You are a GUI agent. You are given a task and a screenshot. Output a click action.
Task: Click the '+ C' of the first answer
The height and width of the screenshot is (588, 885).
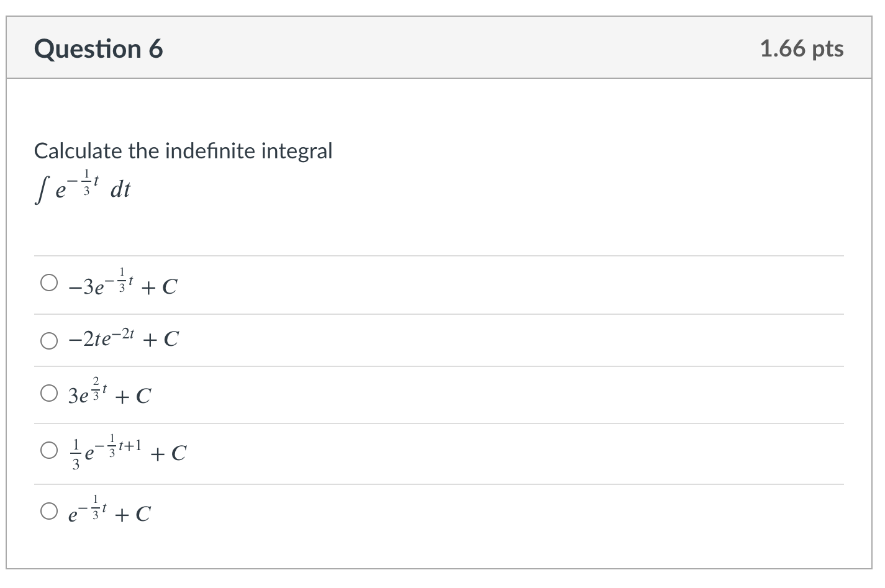(x=160, y=286)
